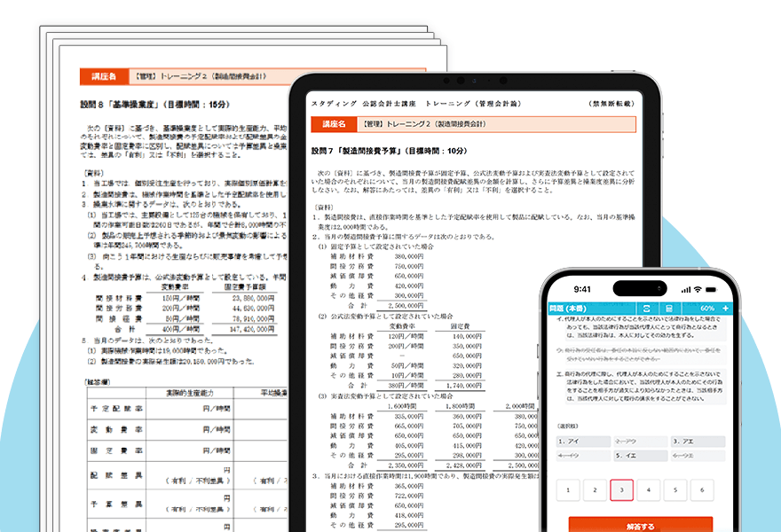
Task: Tap the 60% progress indicator
Action: (707, 309)
